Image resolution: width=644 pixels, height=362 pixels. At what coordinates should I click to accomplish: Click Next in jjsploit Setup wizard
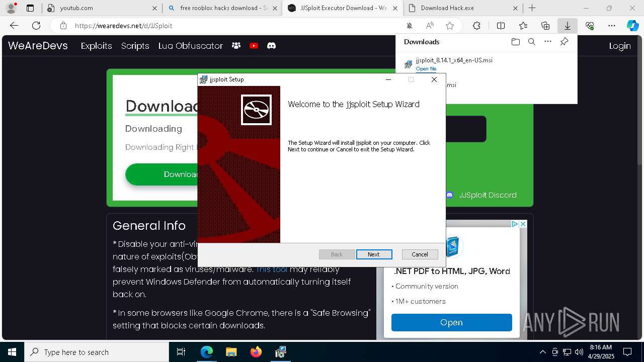pos(373,254)
